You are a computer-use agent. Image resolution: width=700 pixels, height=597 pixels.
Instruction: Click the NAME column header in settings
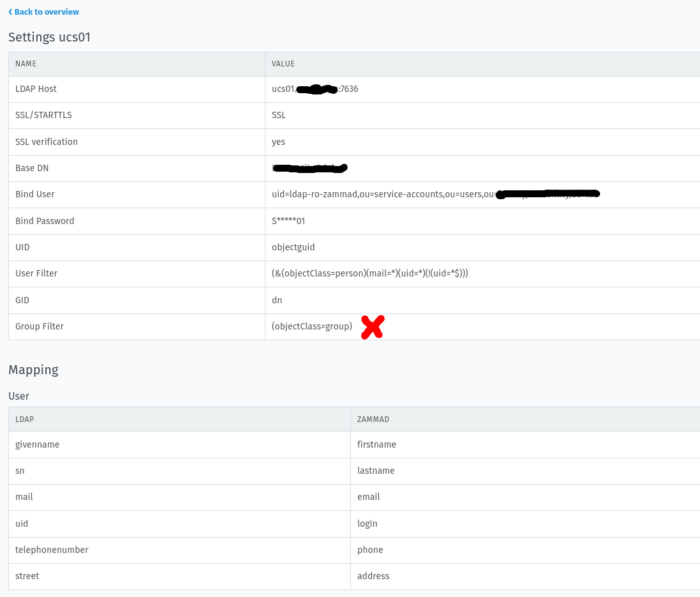click(26, 64)
